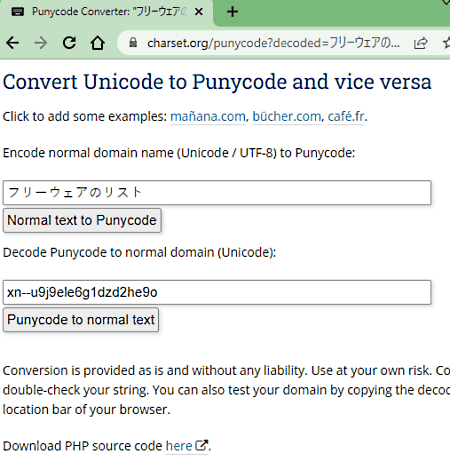450x463 pixels.
Task: Insert the mañana.com example link
Action: click(208, 116)
